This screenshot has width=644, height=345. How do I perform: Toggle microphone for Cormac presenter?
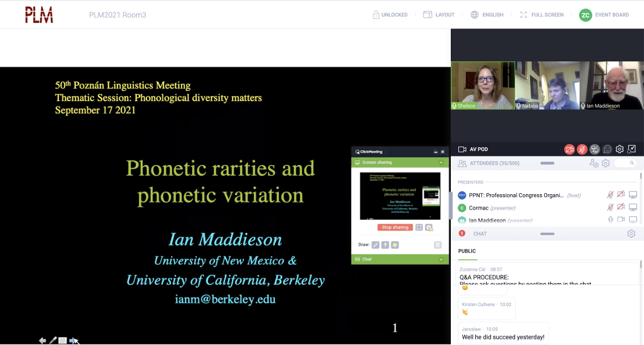pos(610,207)
